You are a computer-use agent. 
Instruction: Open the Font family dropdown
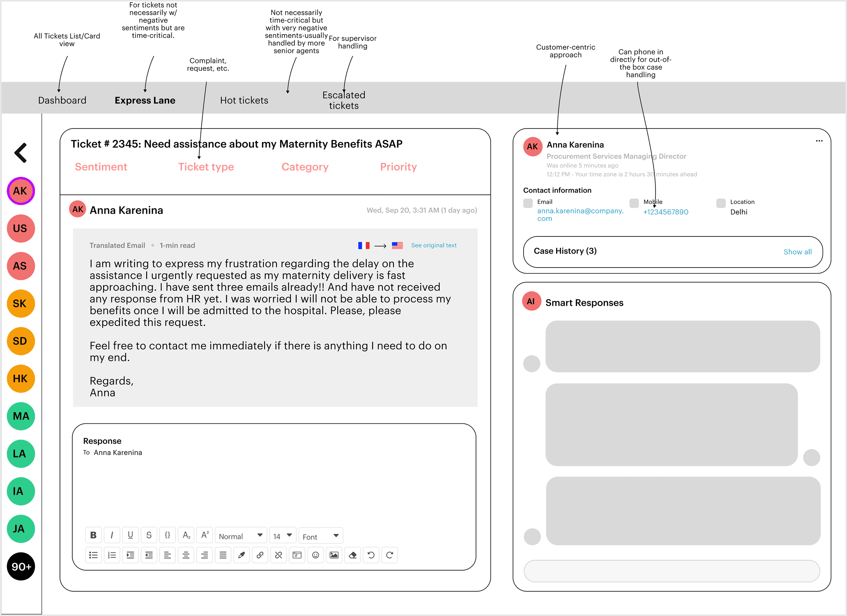[321, 536]
